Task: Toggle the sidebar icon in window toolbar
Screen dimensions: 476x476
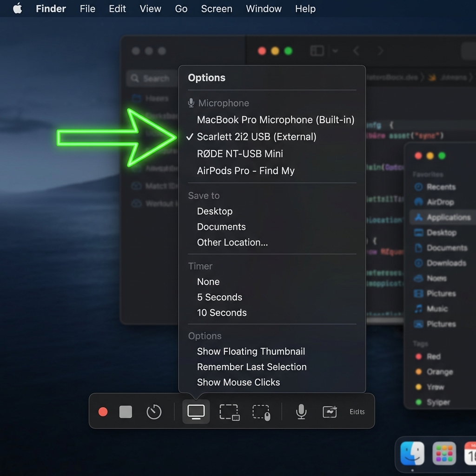Action: [317, 51]
